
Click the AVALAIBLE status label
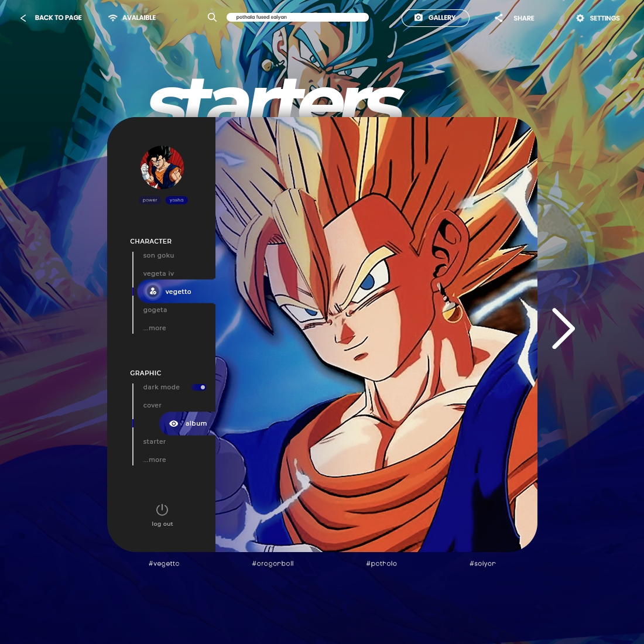point(139,18)
